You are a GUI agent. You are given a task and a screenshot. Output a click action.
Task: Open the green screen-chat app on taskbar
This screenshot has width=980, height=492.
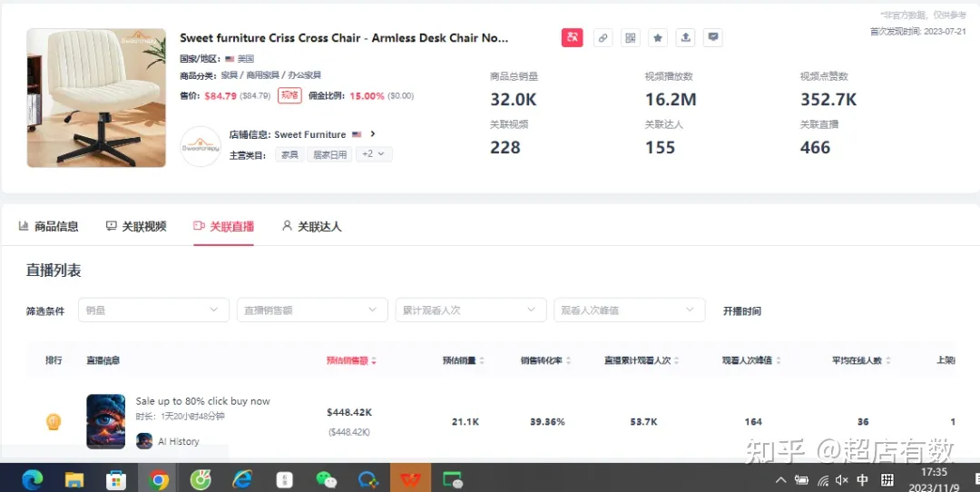[x=453, y=479]
